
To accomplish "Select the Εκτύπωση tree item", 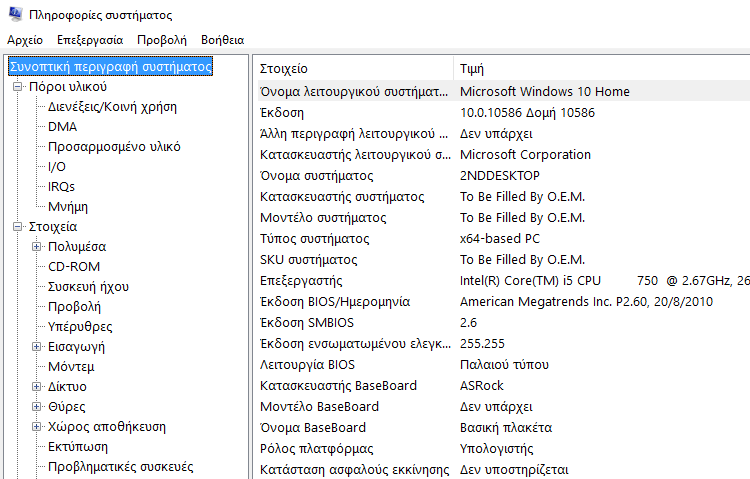I will tap(78, 446).
